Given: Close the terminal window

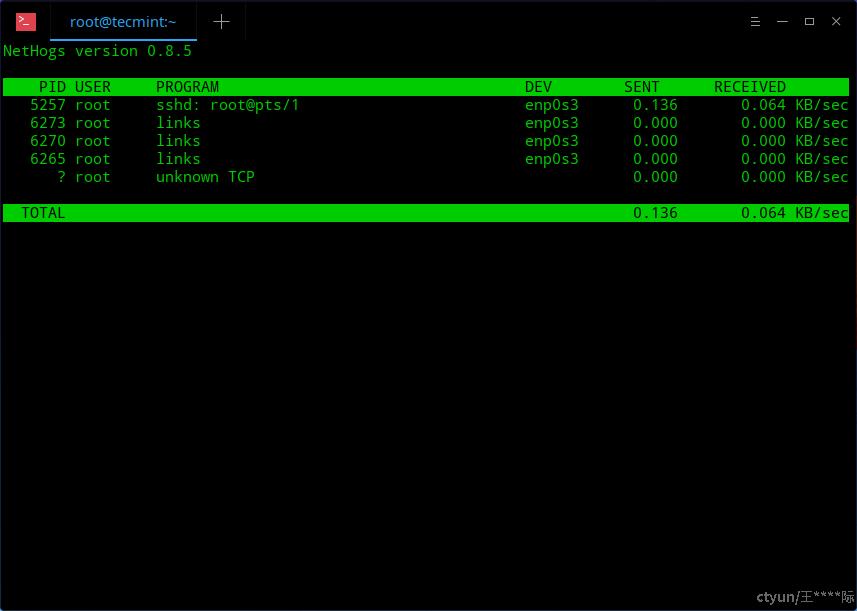Looking at the screenshot, I should [836, 22].
